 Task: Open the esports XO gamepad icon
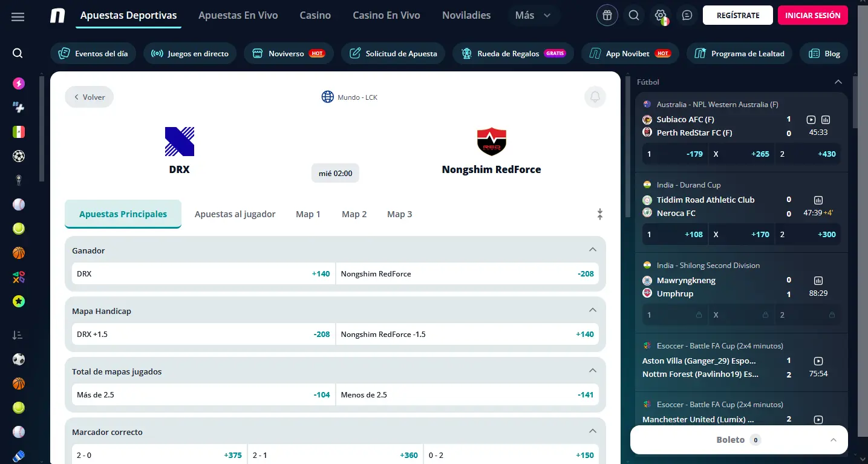click(19, 277)
